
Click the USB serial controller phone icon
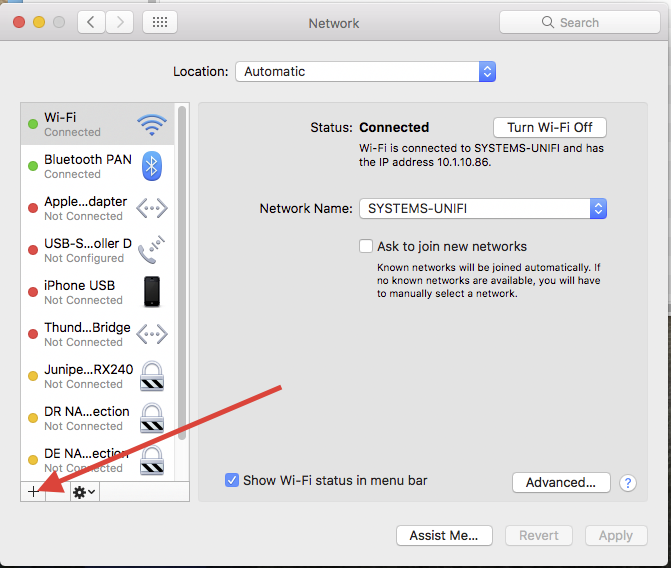tap(152, 250)
